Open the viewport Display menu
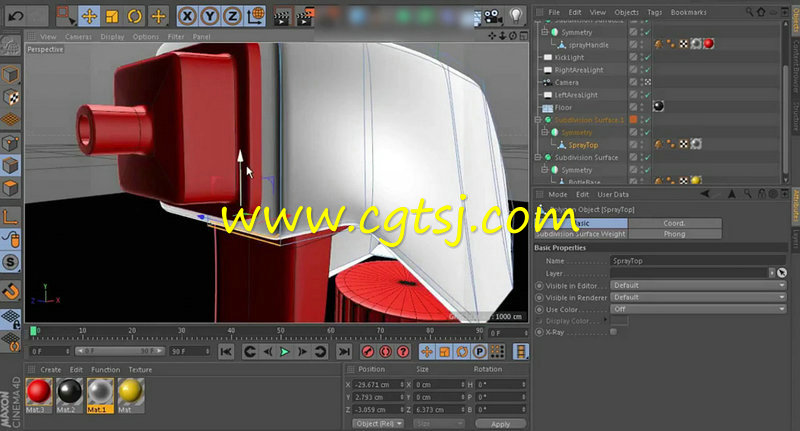 [112, 37]
